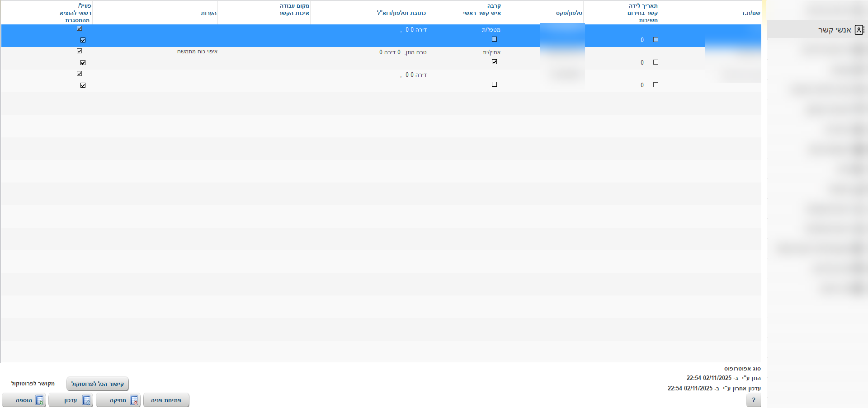Toggle emergency contact checkbox in second row

pyautogui.click(x=656, y=62)
